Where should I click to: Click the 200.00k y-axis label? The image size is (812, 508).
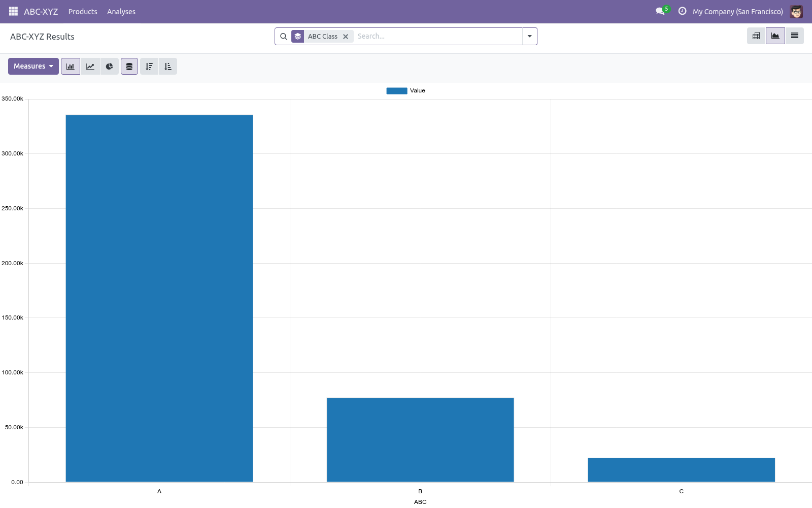tap(13, 263)
